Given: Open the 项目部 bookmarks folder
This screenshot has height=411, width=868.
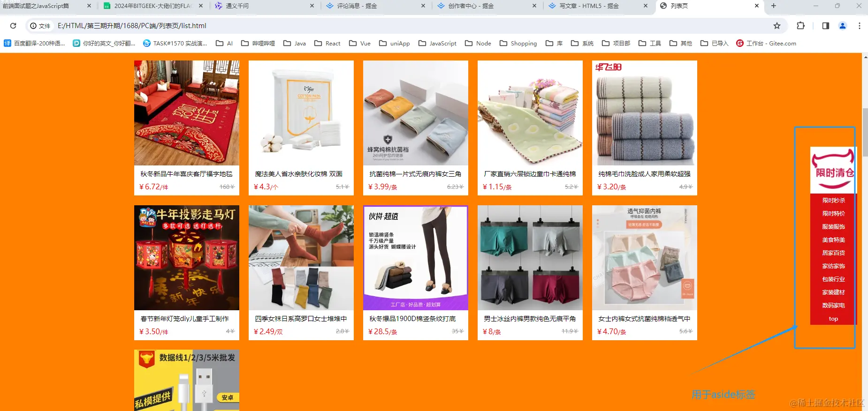Looking at the screenshot, I should pyautogui.click(x=616, y=43).
